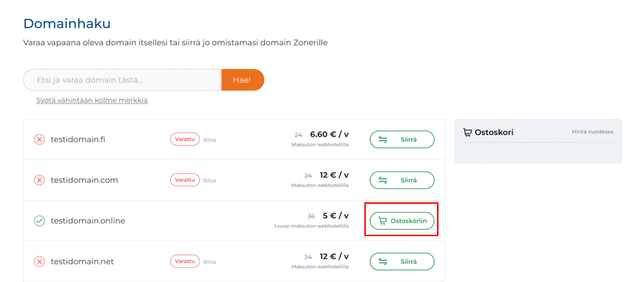Click the red unavailable icon beside testidomain.fi
Screen dimensions: 644x282
pyautogui.click(x=40, y=140)
